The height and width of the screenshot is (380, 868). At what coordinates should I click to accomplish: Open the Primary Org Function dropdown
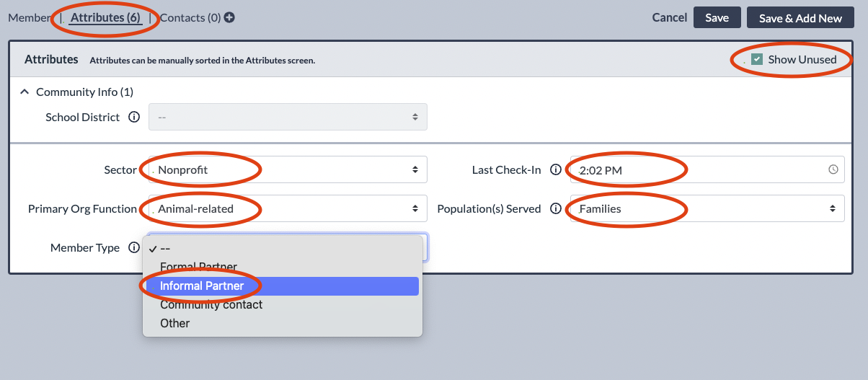tap(288, 208)
